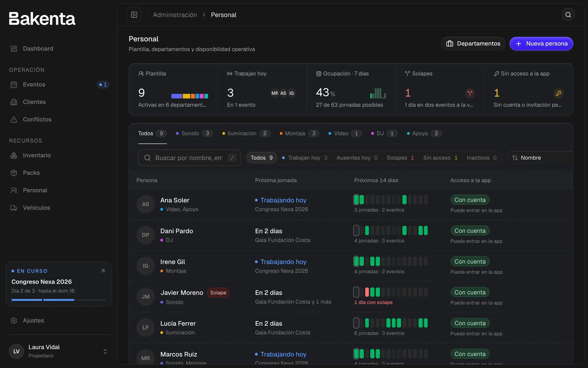
Task: Filter list by Inactivos
Action: (481, 158)
